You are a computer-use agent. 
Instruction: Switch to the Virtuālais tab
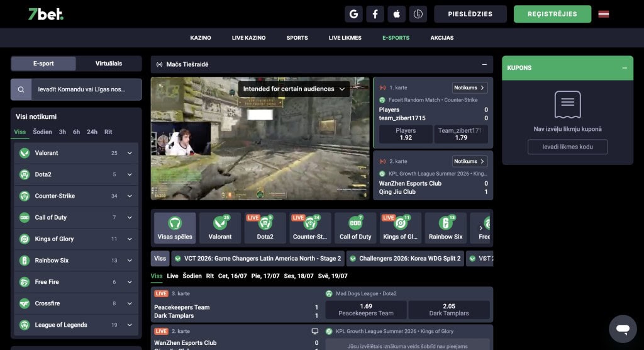109,64
